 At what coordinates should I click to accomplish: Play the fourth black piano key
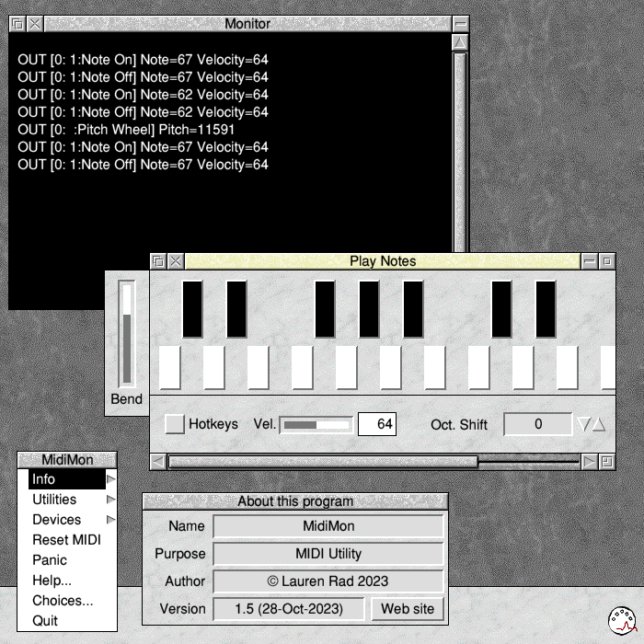[x=369, y=309]
